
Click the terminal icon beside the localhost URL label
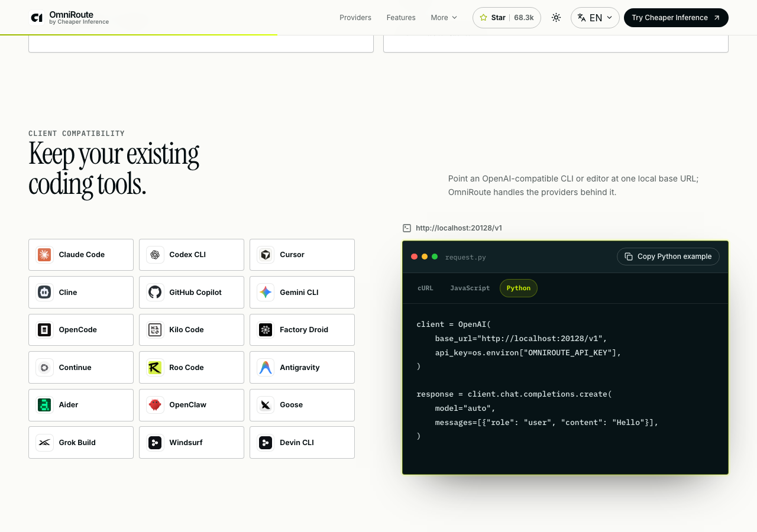click(407, 228)
